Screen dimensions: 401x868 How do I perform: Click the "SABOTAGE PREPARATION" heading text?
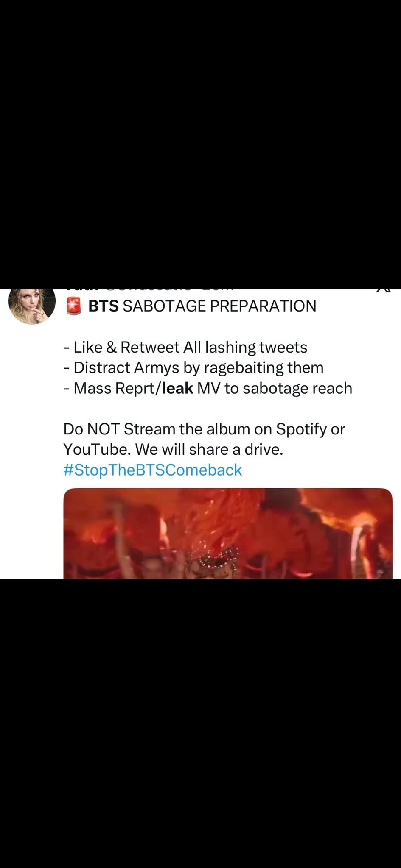point(219,306)
